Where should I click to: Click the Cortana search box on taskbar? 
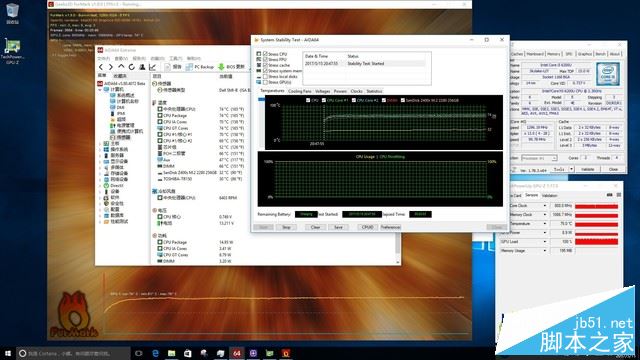tap(73, 353)
